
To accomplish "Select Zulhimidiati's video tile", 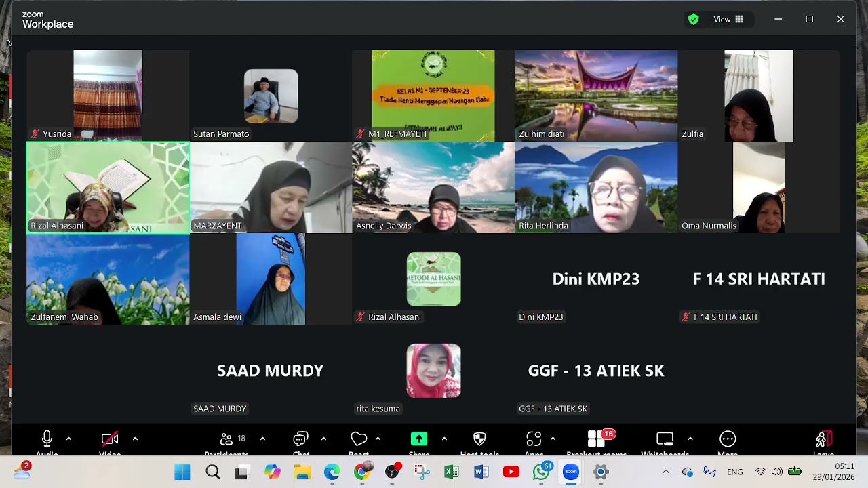I will (x=596, y=96).
